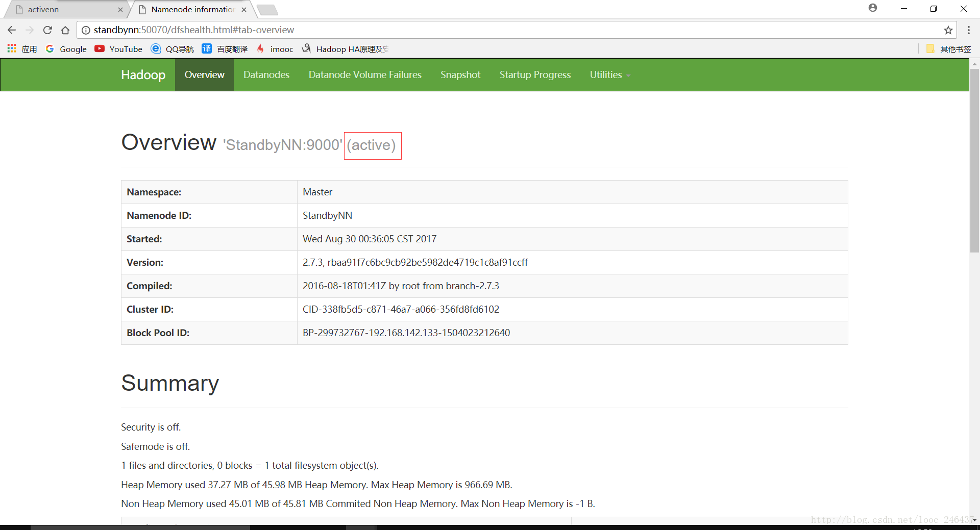This screenshot has width=980, height=530.
Task: Click the Version value 2.7.3 hash
Action: coord(415,263)
